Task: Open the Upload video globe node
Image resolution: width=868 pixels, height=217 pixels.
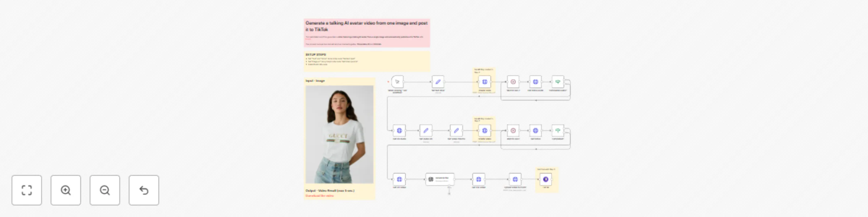Action: pos(515,179)
